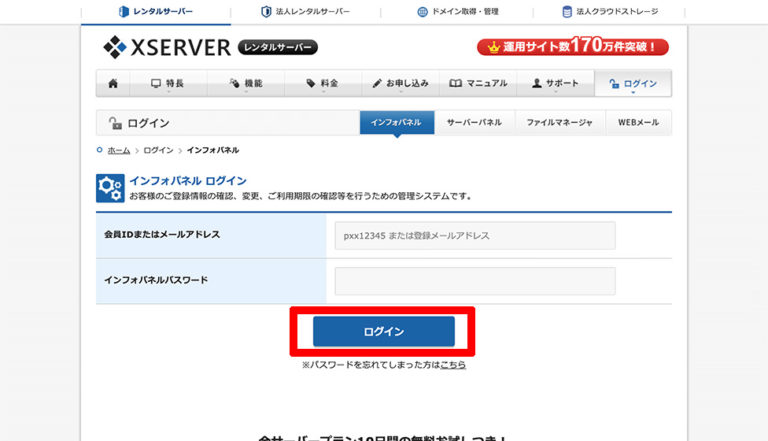Open the マニュアル manual page
768x441 pixels.
pyautogui.click(x=478, y=83)
